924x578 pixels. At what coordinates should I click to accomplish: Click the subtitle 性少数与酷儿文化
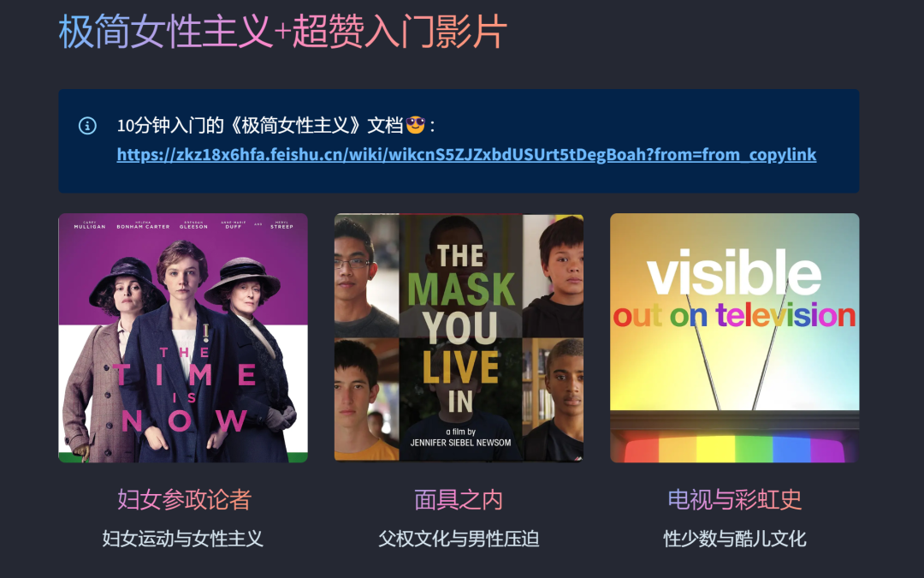[x=734, y=539]
